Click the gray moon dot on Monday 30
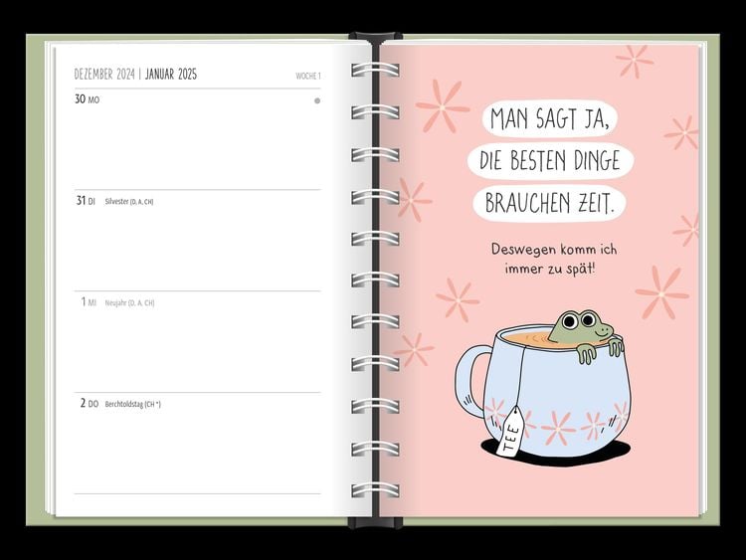 click(317, 100)
